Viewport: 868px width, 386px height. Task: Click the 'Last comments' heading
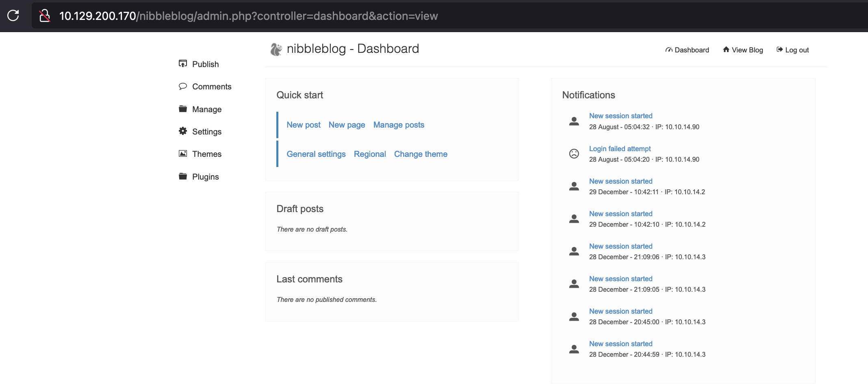point(309,279)
